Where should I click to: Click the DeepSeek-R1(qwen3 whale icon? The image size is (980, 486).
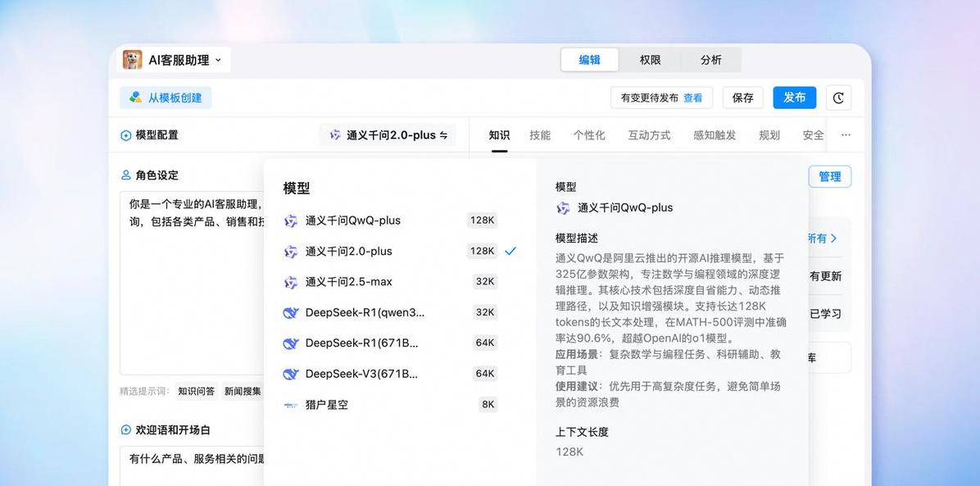click(291, 313)
